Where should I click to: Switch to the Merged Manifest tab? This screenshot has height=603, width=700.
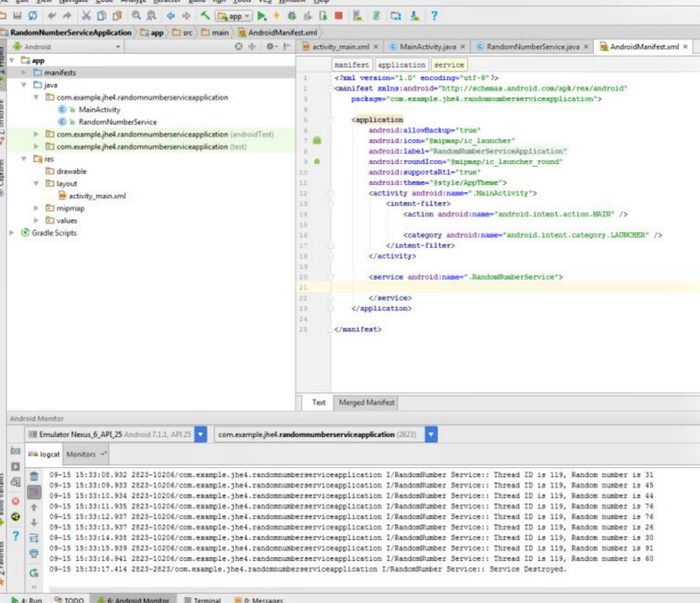point(366,403)
